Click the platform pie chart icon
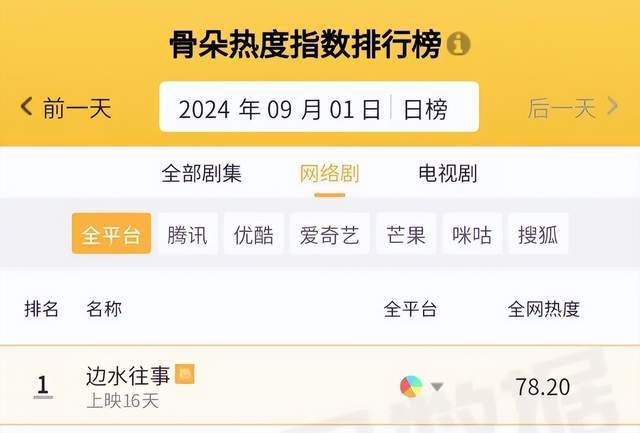The height and width of the screenshot is (433, 640). (410, 386)
